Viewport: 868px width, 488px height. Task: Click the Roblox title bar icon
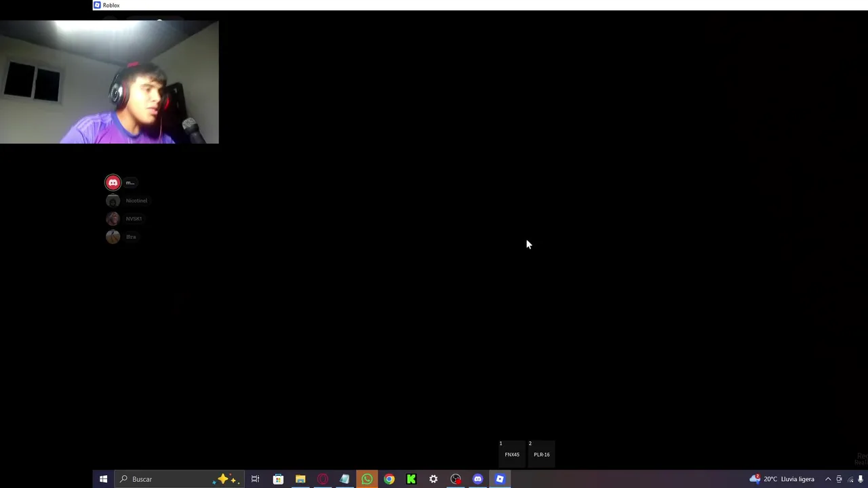(97, 5)
